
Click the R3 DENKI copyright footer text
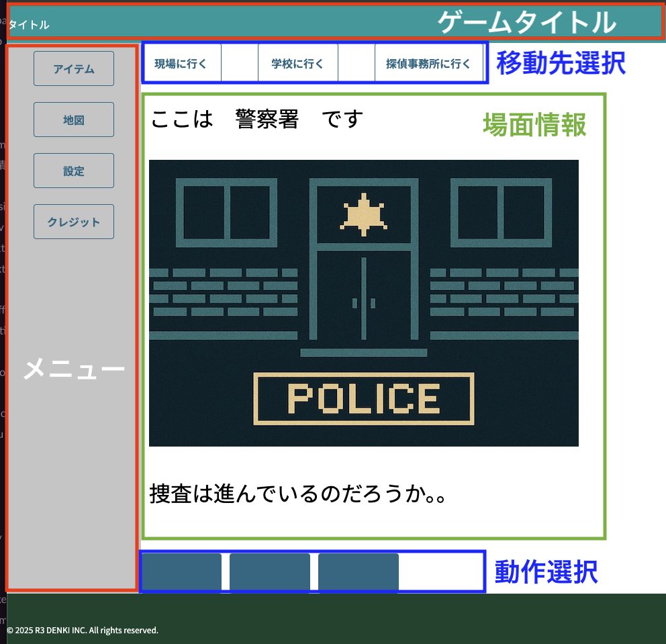pyautogui.click(x=83, y=630)
